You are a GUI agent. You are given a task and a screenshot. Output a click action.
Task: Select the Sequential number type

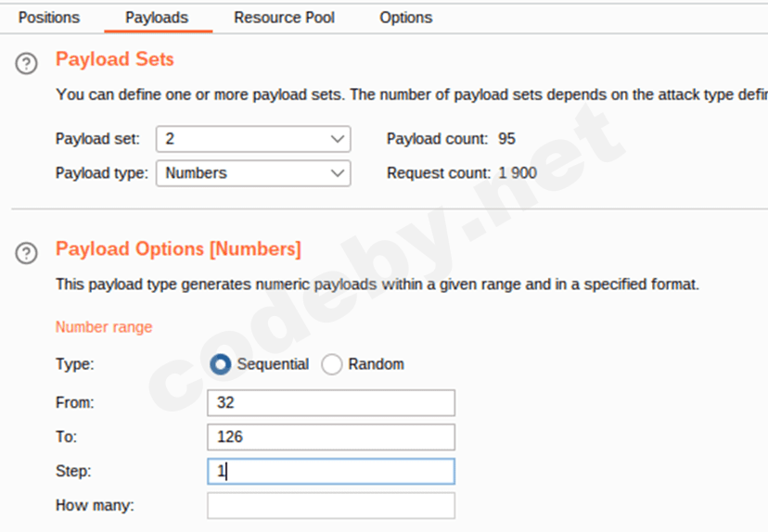[x=221, y=364]
